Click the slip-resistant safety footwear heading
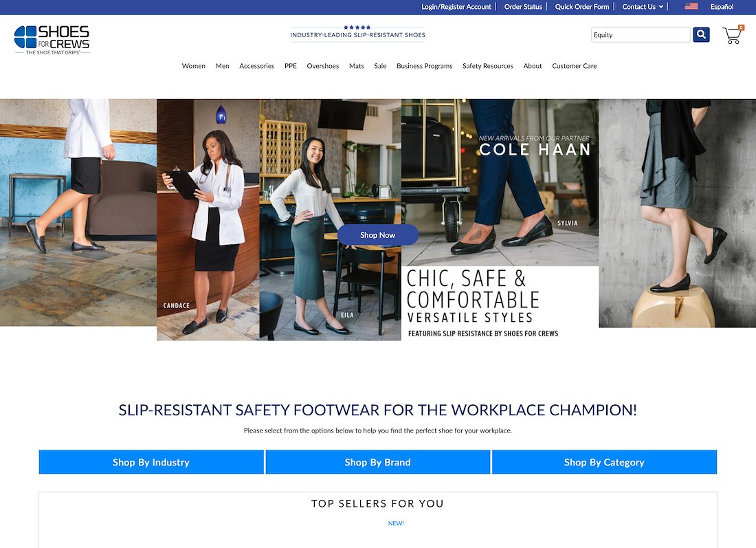This screenshot has height=548, width=756. click(x=377, y=410)
